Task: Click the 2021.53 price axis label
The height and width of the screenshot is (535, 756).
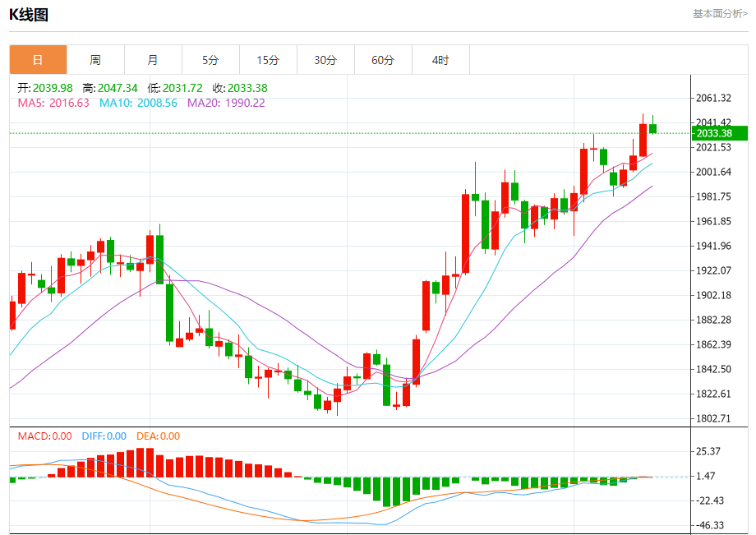Action: click(x=713, y=147)
